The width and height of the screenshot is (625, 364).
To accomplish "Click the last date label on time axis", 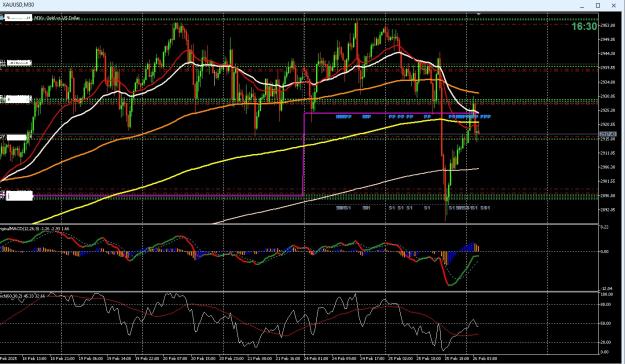I will (x=486, y=358).
